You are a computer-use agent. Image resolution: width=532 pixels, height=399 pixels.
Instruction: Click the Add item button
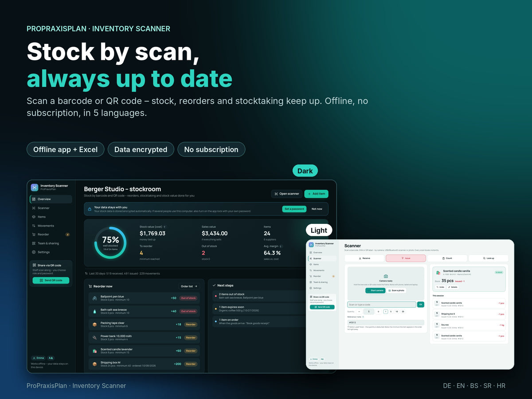pos(317,194)
